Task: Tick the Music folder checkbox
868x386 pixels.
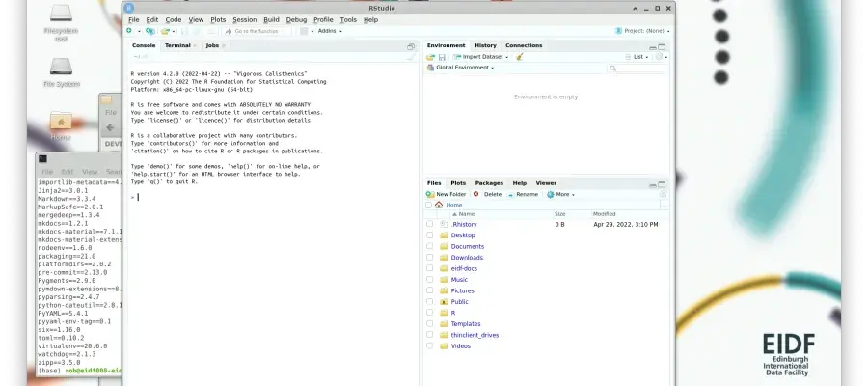Action: pyautogui.click(x=429, y=280)
